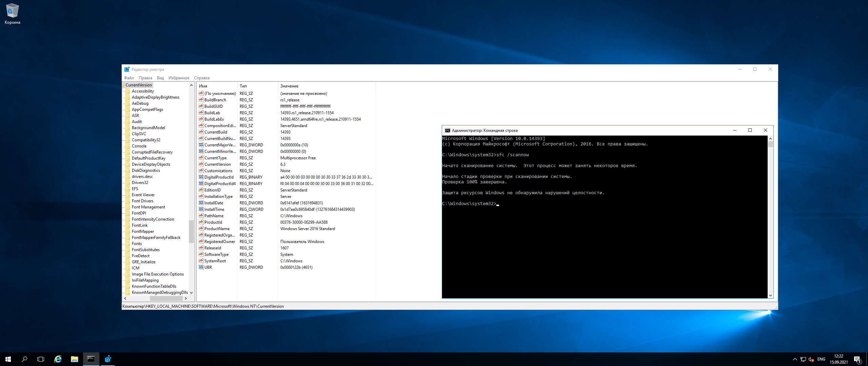The width and height of the screenshot is (868, 366).
Task: Open the Правка menu
Action: tap(145, 78)
